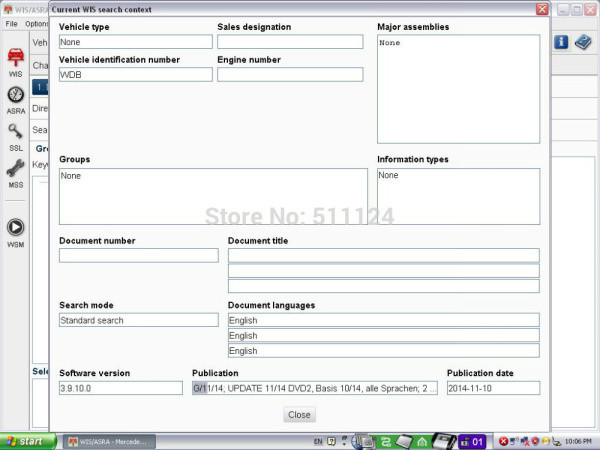Click the purple 01 taskbar icon
This screenshot has width=600, height=450.
pos(472,442)
